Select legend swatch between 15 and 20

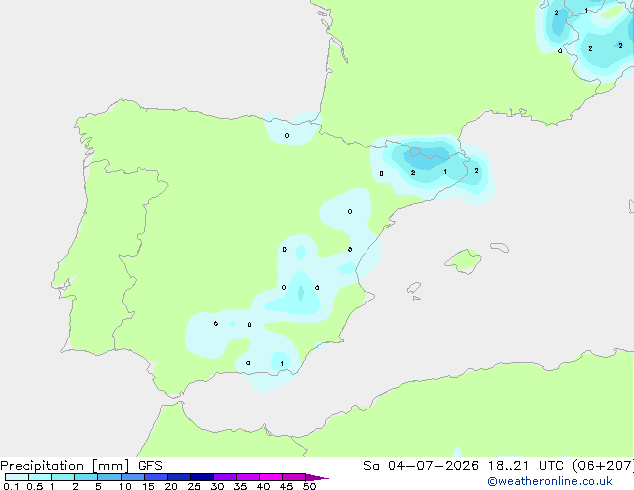(156, 477)
